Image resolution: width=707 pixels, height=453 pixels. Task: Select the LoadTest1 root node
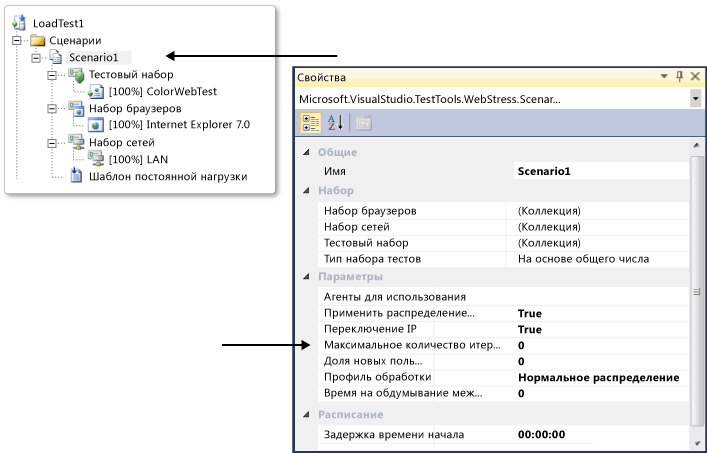coord(58,23)
